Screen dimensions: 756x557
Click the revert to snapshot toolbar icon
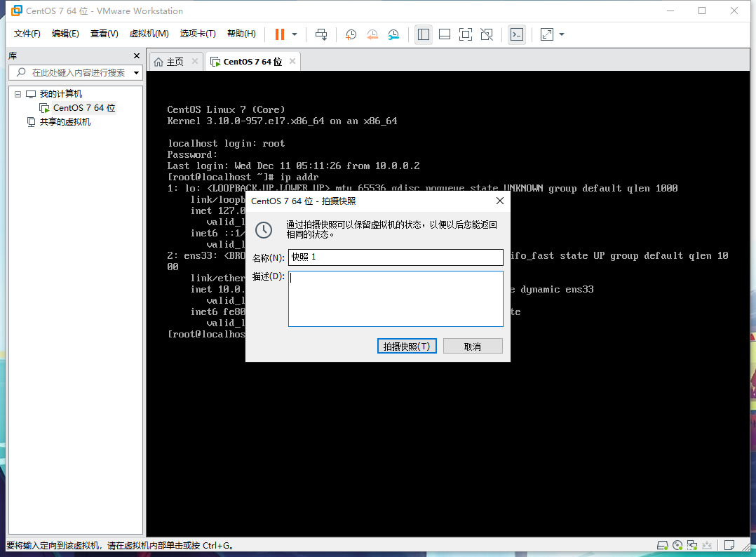point(372,34)
